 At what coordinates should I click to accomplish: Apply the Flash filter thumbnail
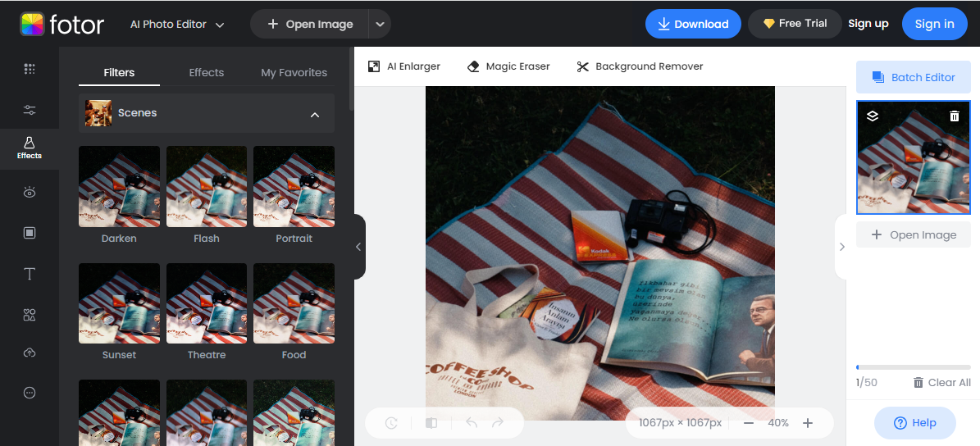(206, 186)
